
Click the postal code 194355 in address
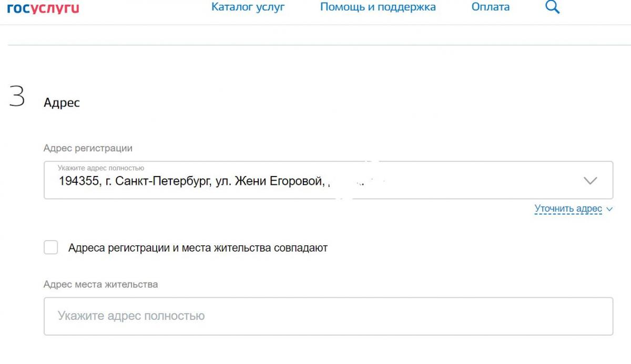coord(78,182)
